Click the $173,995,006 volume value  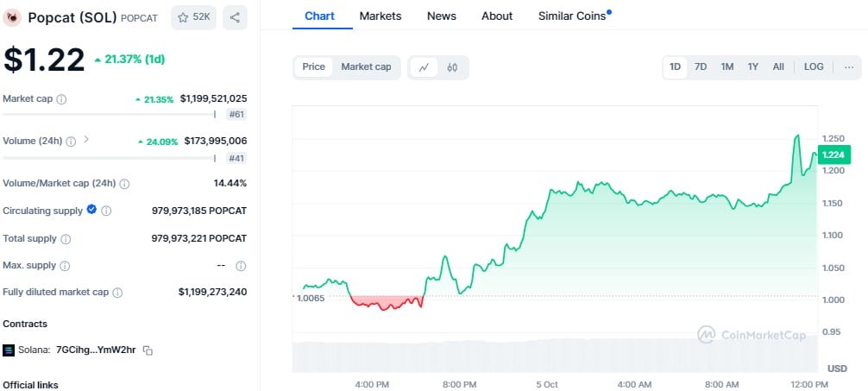[x=216, y=142]
